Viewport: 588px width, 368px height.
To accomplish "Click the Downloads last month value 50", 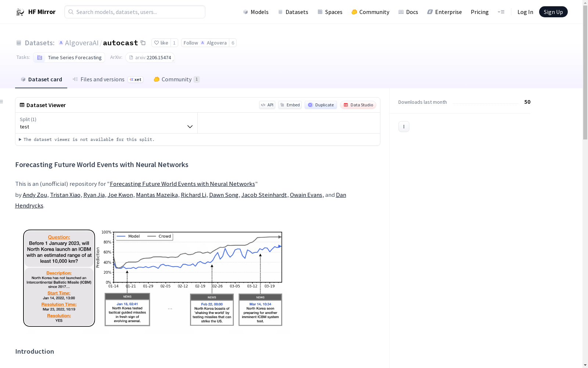I will pos(527,102).
